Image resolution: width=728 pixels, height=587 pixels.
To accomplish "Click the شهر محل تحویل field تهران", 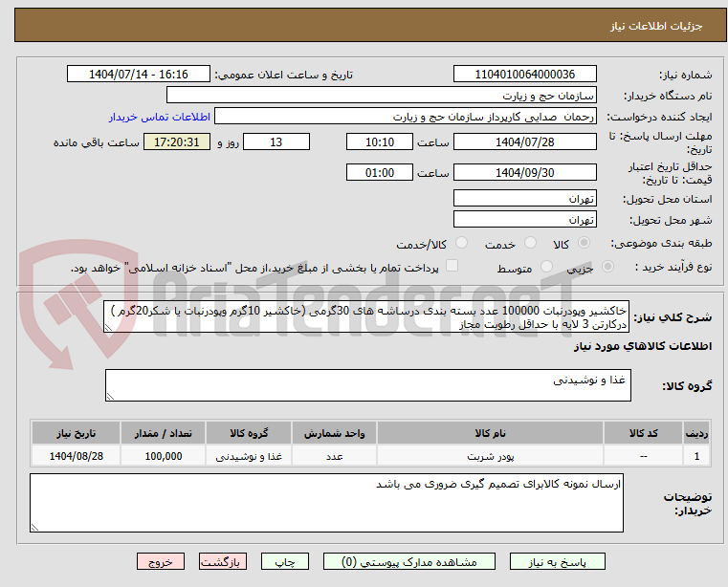I will (x=524, y=219).
